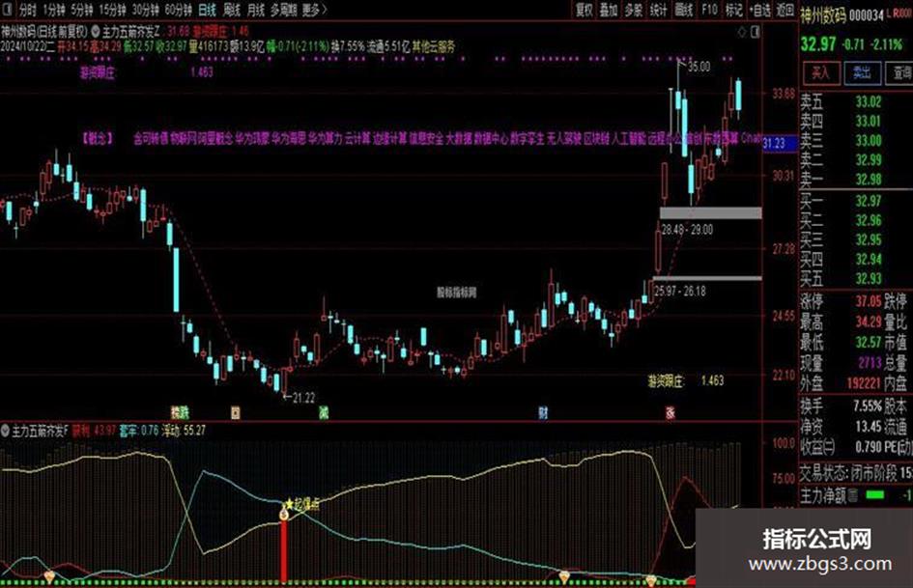This screenshot has width=913, height=588.
Task: Open F10 company info
Action: pos(709,10)
